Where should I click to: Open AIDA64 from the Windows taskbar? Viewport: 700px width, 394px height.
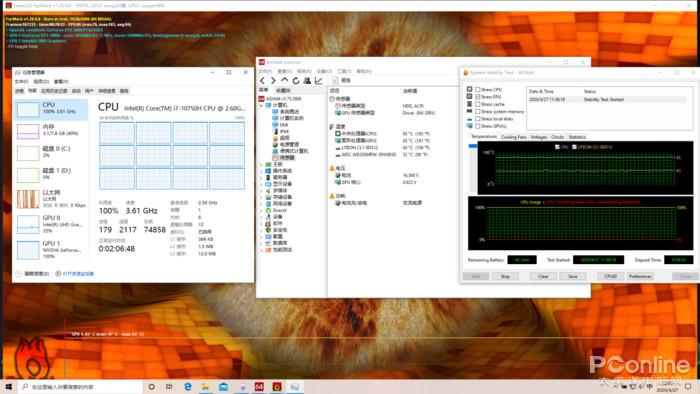pyautogui.click(x=259, y=386)
